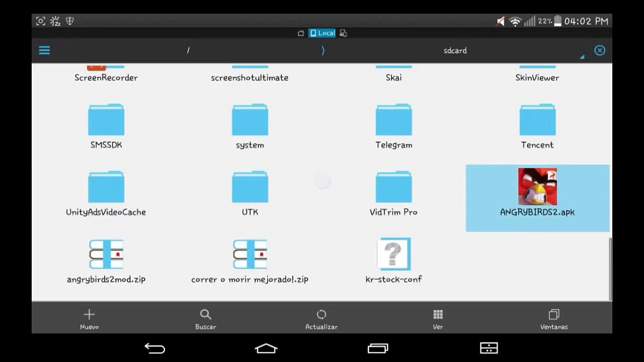Click the ANGRYBIRDS2.apk file name

coord(537,212)
